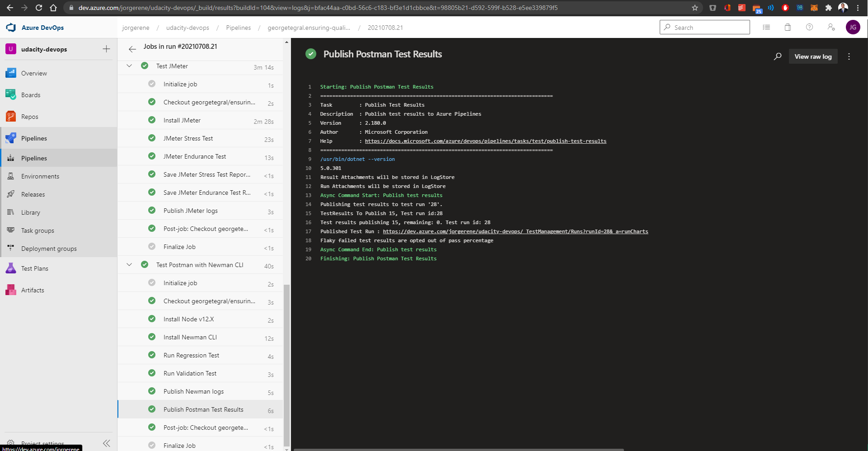Select the JMeter Stress Test step

201,138
